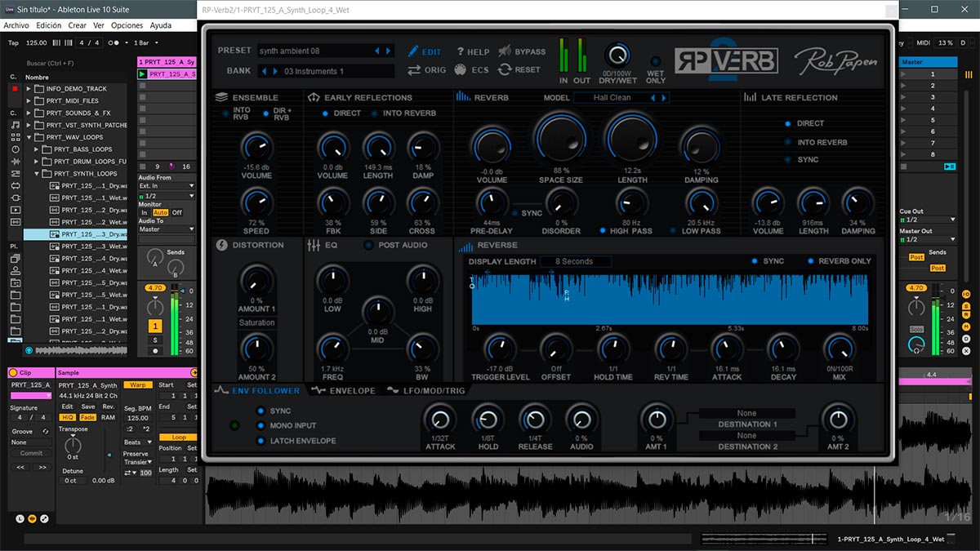Expand the PRYT_BASS_LOOPS folder

[38, 149]
